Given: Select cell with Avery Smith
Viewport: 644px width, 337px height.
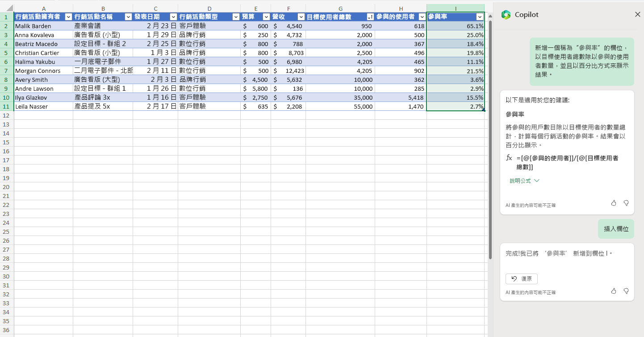Looking at the screenshot, I should pyautogui.click(x=43, y=80).
